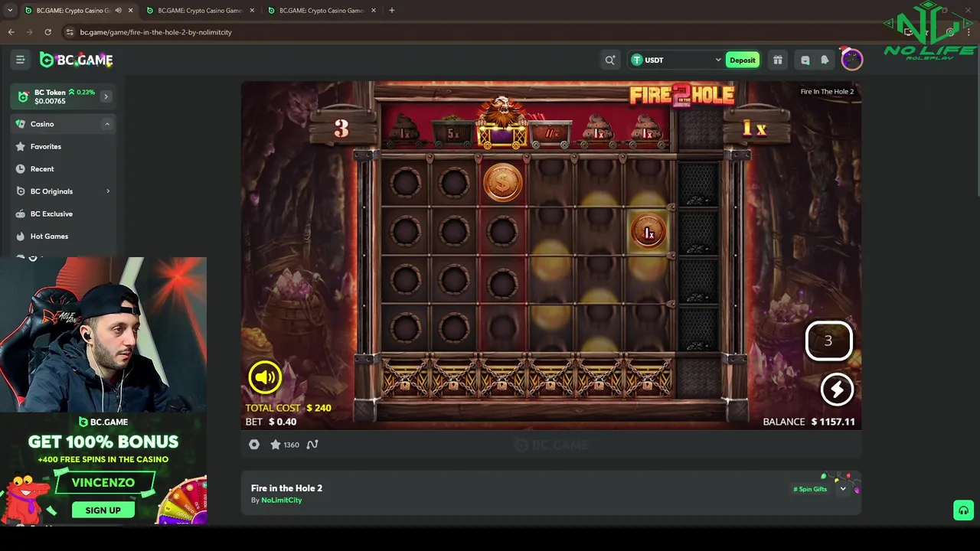The height and width of the screenshot is (551, 980).
Task: Reload the browser page
Action: point(47,32)
